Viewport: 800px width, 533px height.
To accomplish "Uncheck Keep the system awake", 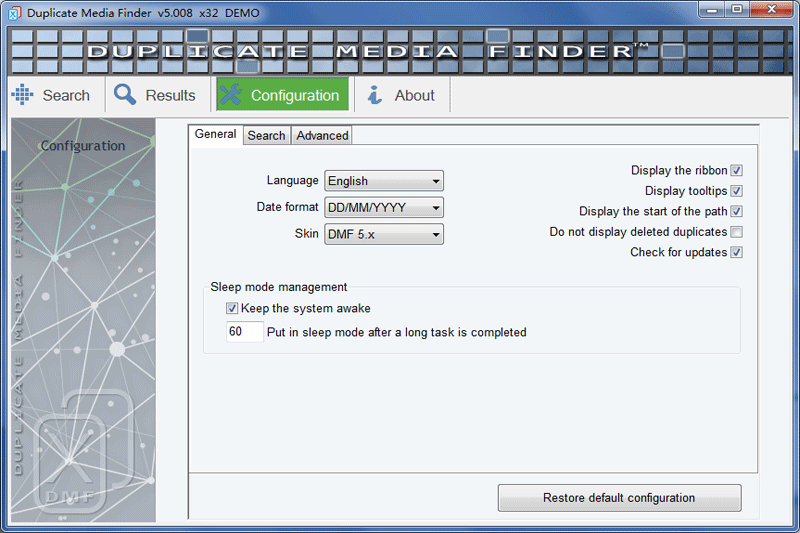I will click(232, 308).
